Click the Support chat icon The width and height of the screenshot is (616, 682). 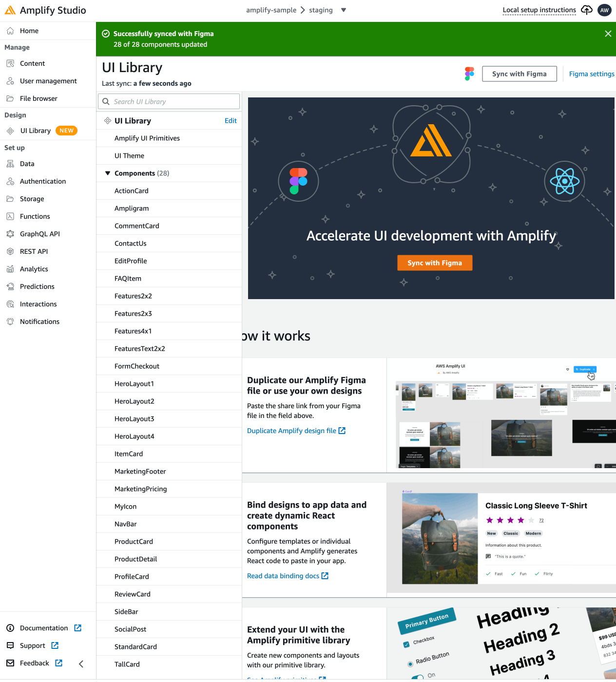[x=10, y=645]
